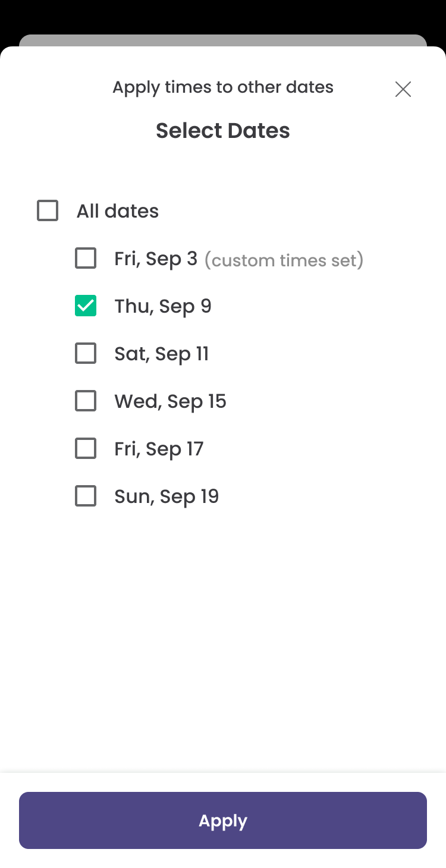Tick the Sun, Sep 19 checkbox
The height and width of the screenshot is (868, 446).
[x=86, y=496]
